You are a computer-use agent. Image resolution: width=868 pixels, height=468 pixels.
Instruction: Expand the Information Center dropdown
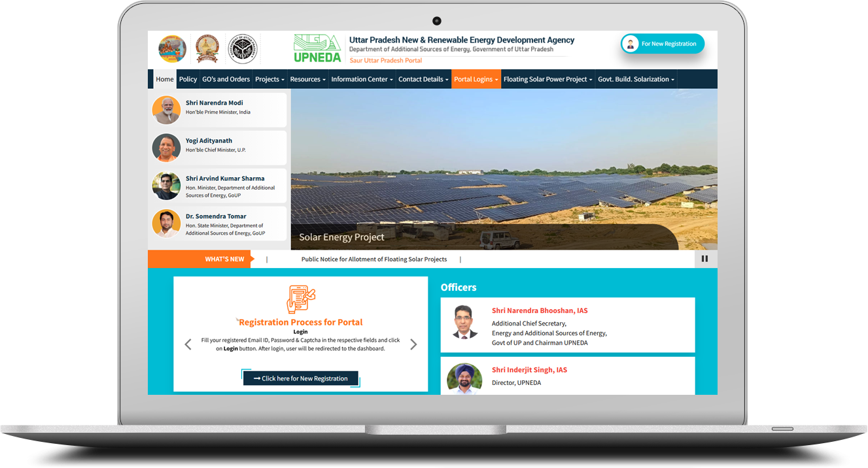pos(362,79)
